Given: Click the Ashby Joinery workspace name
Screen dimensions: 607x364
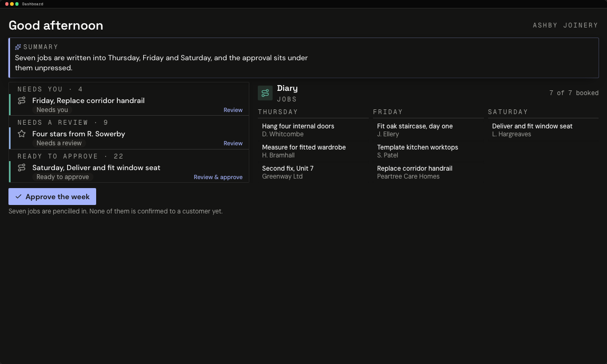Looking at the screenshot, I should (565, 25).
